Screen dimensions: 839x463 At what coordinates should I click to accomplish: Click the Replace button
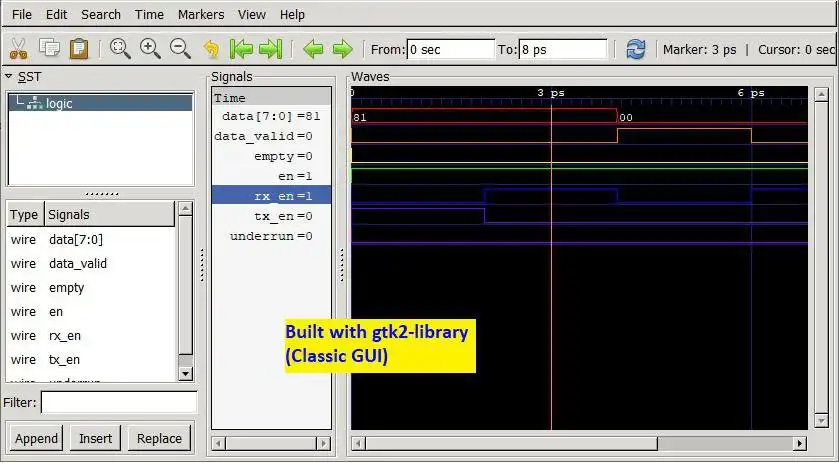click(x=159, y=438)
